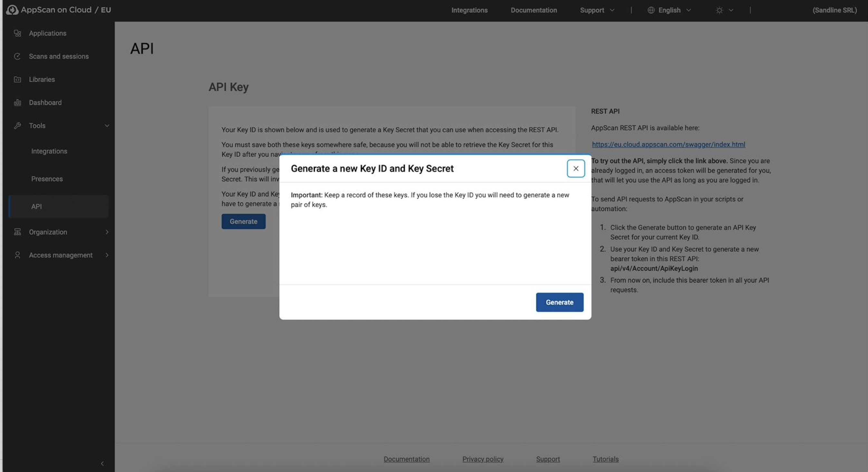Open Integrations in the top navigation
868x472 pixels.
pos(469,10)
